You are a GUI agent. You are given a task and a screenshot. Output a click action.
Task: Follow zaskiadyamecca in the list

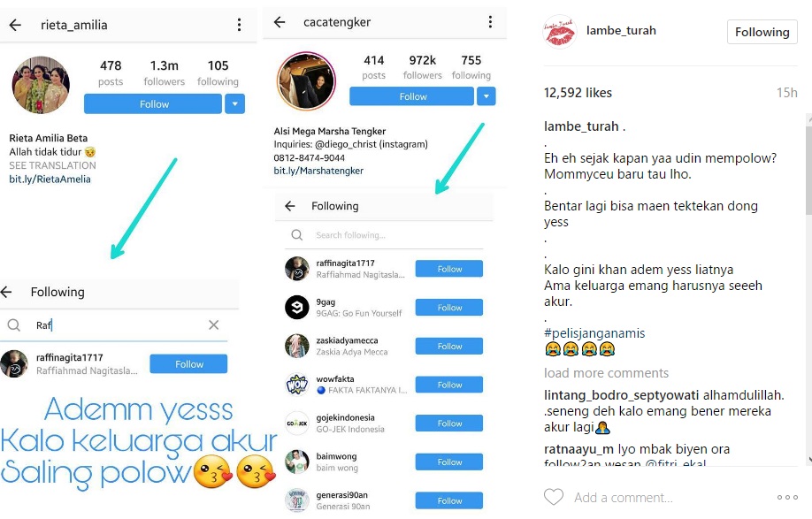pos(449,347)
